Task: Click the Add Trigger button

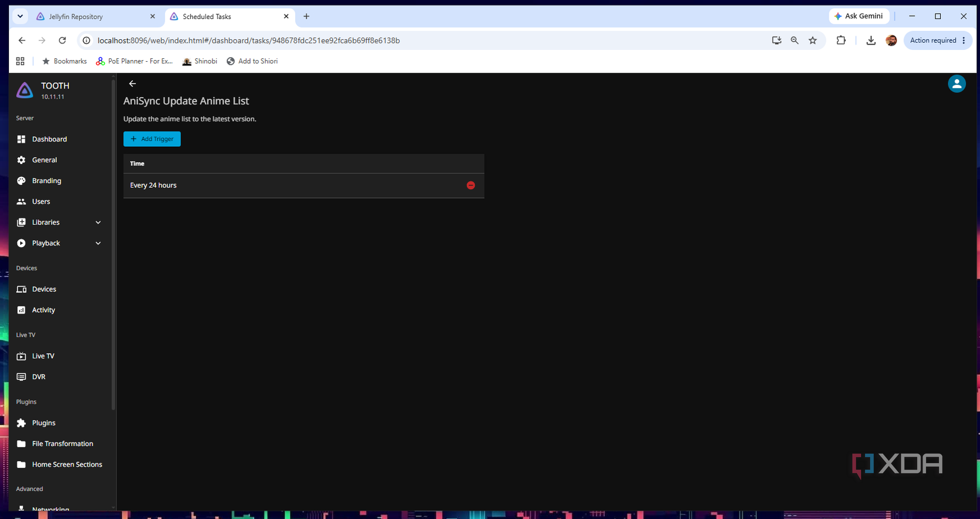Action: (152, 139)
